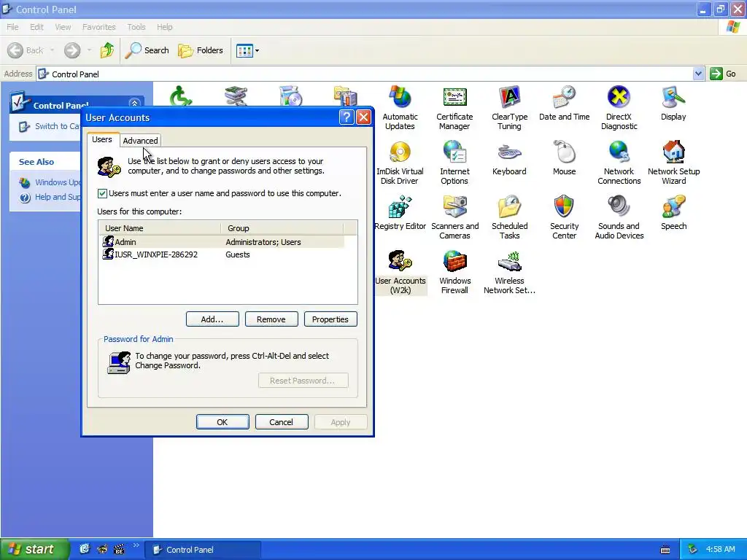Open Date and Time settings
The image size is (747, 560).
(564, 104)
